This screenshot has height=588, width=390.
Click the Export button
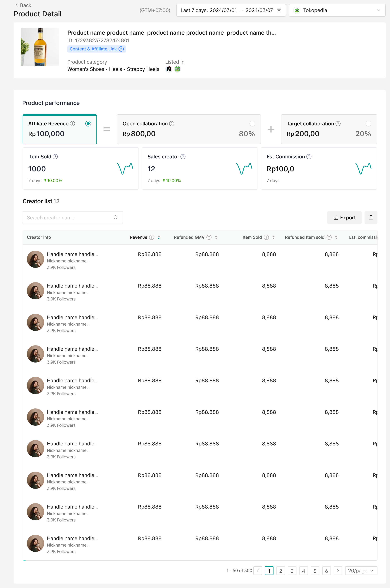[344, 218]
